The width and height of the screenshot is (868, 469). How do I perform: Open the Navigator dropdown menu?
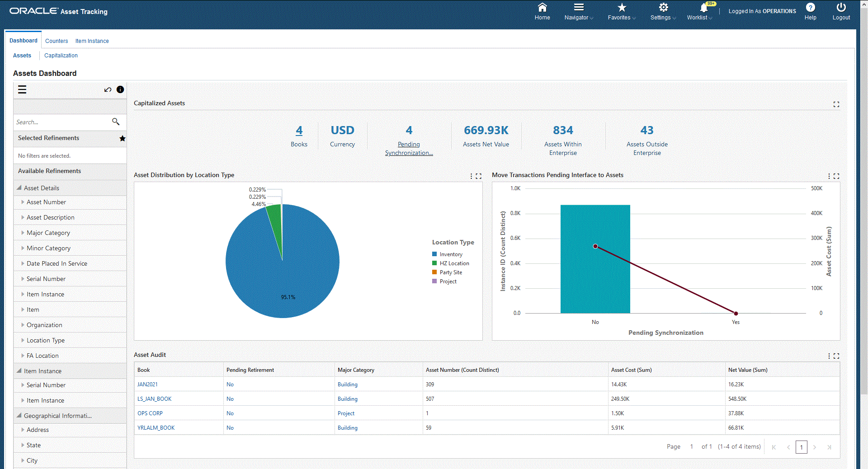578,11
